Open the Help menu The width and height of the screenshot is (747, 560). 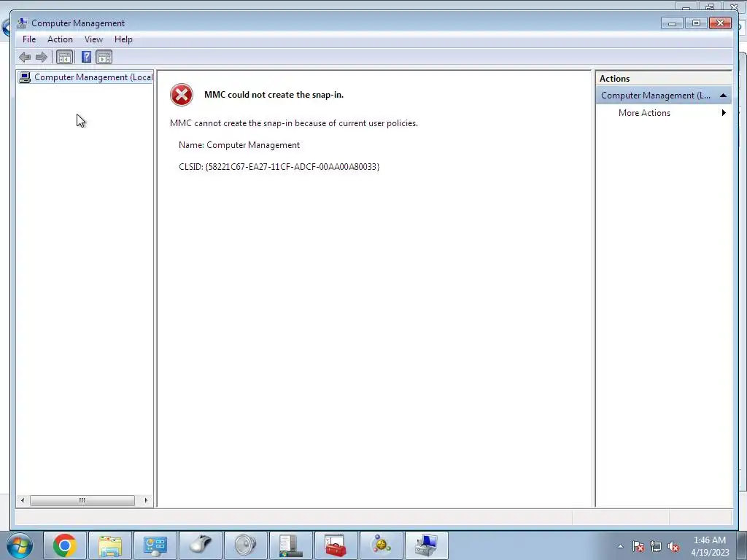click(x=123, y=39)
